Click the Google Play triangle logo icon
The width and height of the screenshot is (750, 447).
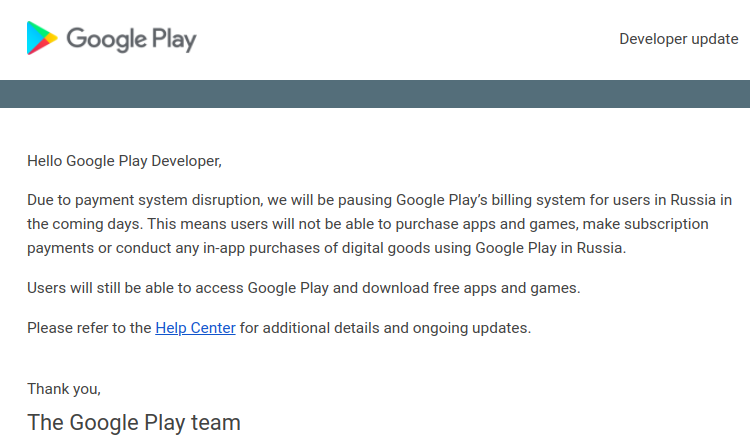coord(42,38)
